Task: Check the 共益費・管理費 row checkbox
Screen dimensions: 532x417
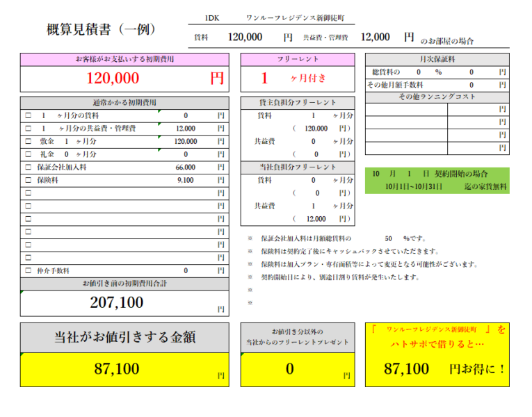Action: tap(29, 129)
